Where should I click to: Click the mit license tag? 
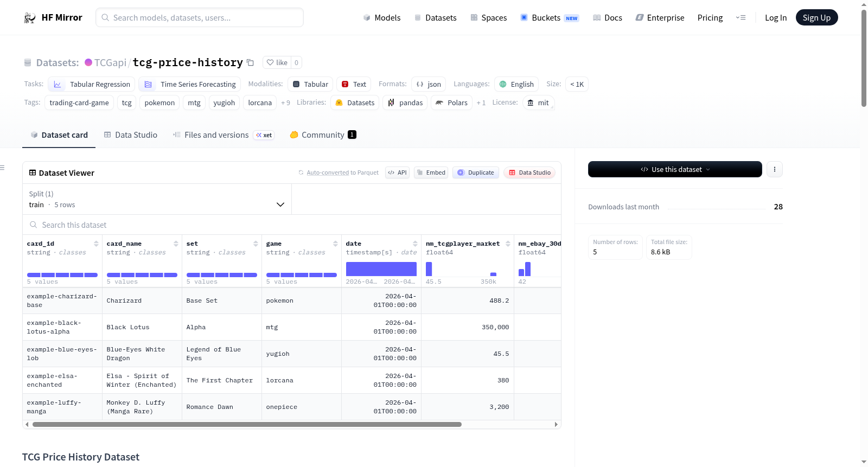538,103
